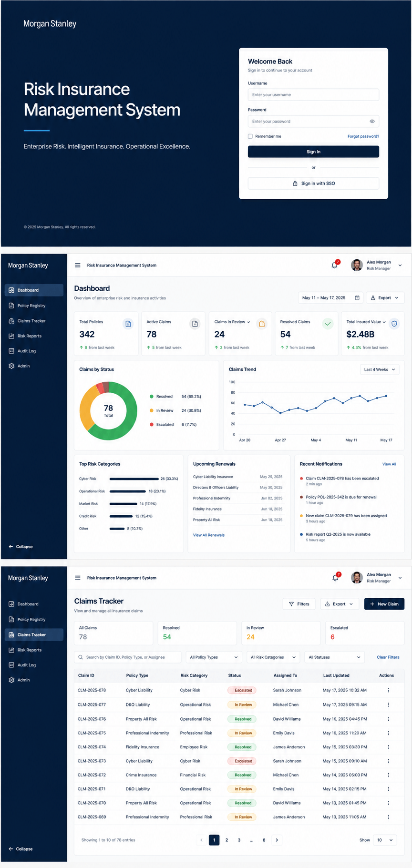This screenshot has height=868, width=412.
Task: Click the red Escalated legend dot
Action: (x=152, y=424)
